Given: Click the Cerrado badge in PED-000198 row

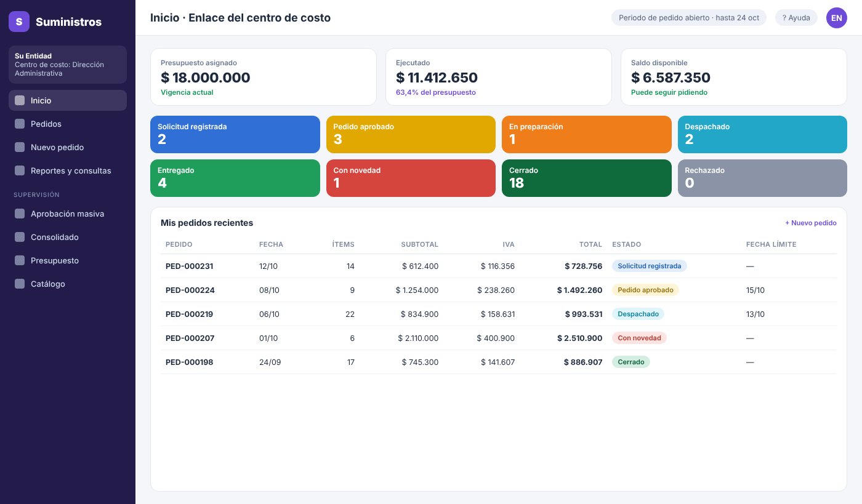Looking at the screenshot, I should tap(630, 362).
